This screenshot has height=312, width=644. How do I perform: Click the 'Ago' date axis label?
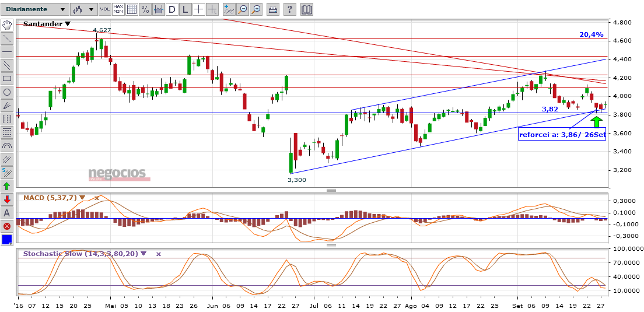tap(411, 306)
